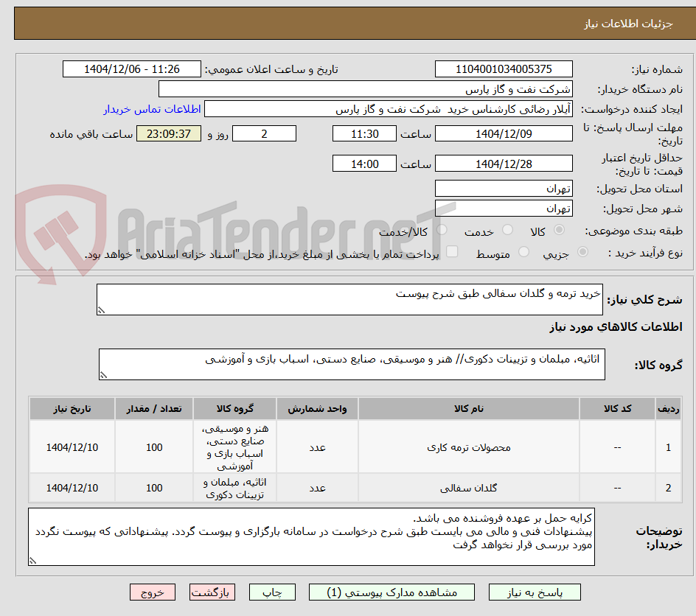Click the remaining days field showing 2
Viewport: 696px width, 616px height.
click(264, 133)
